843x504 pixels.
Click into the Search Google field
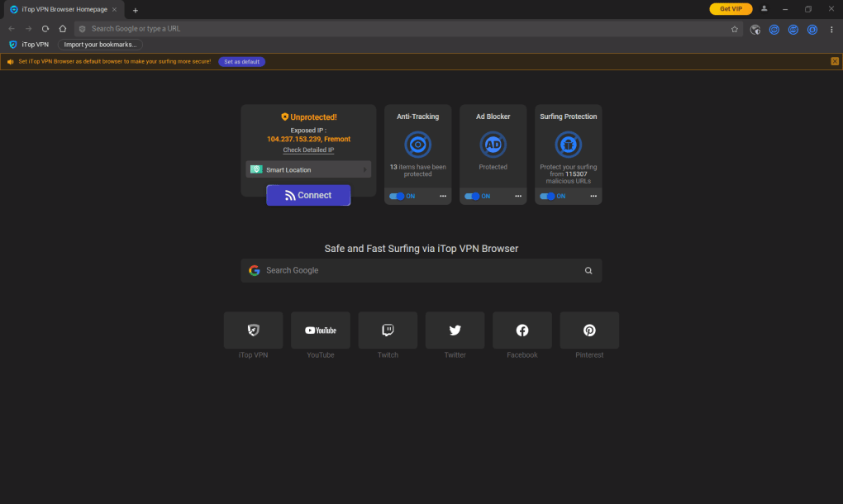421,271
